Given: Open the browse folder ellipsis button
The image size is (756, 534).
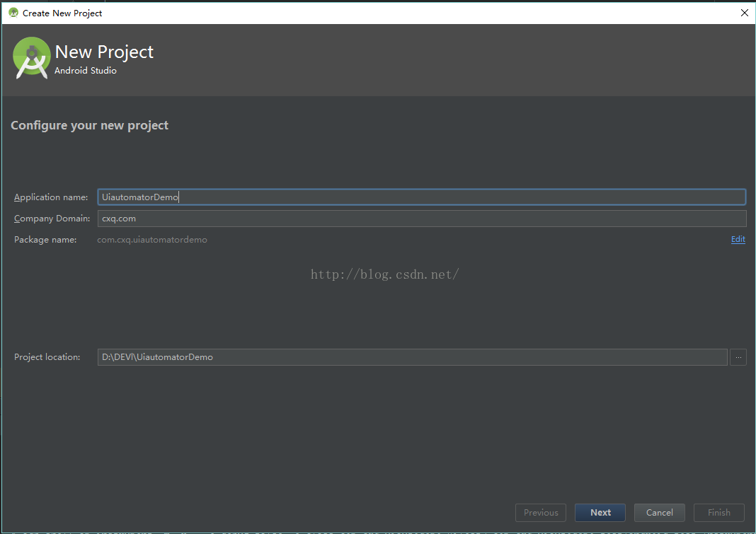Looking at the screenshot, I should [738, 357].
